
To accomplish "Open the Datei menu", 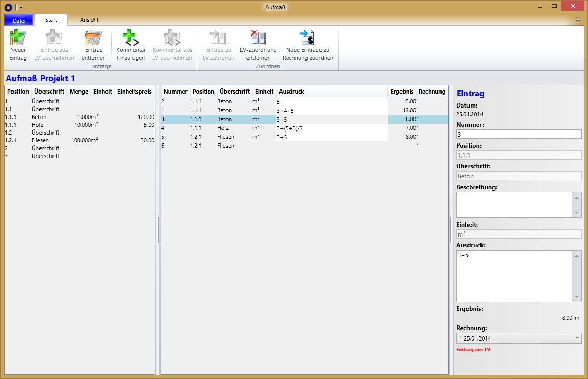I will (19, 20).
